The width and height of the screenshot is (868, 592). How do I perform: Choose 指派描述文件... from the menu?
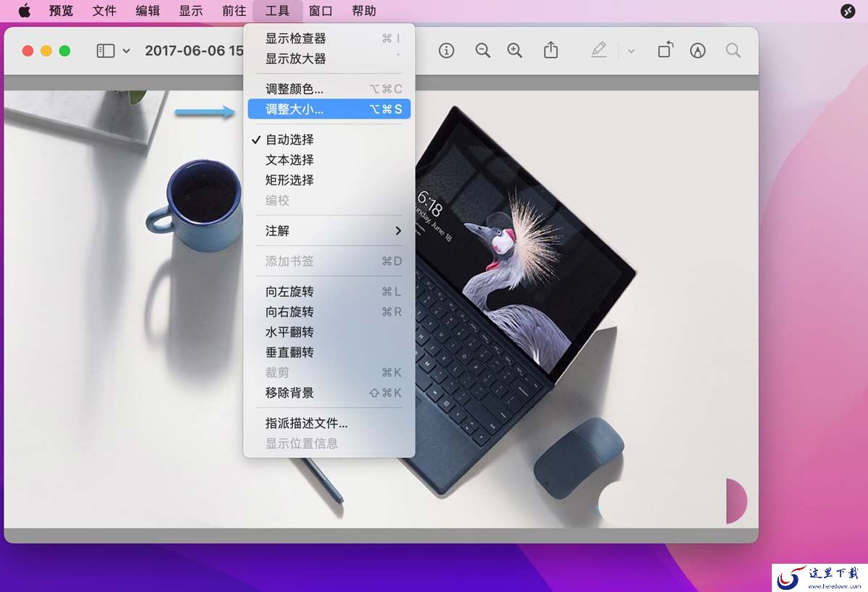pos(329,423)
